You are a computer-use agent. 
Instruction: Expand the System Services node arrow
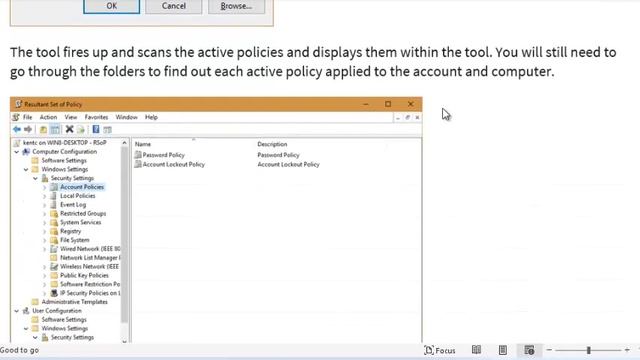(x=44, y=222)
